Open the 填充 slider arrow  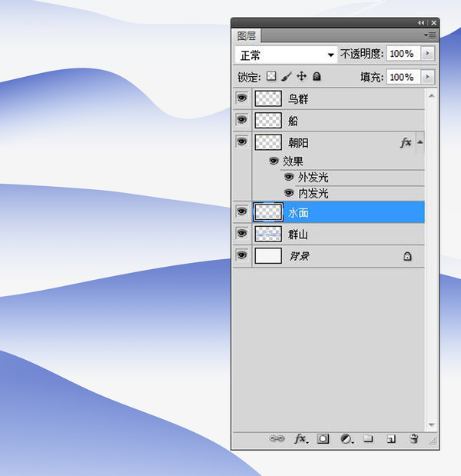[x=428, y=77]
